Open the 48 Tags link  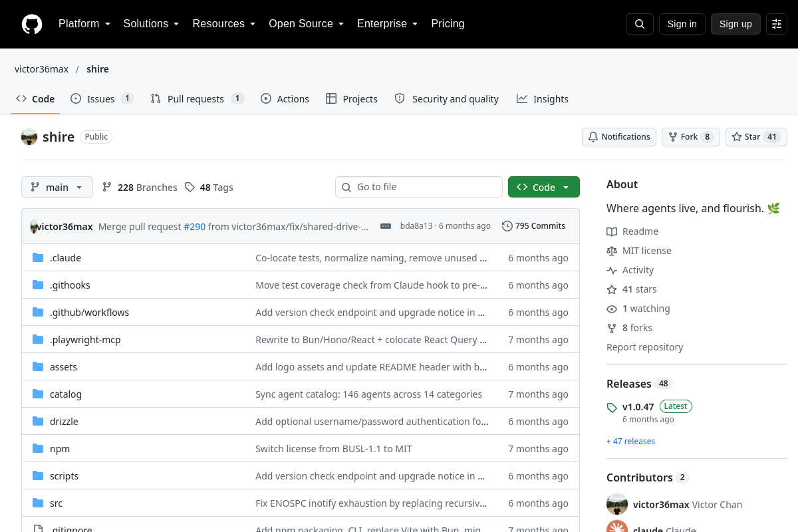[209, 188]
